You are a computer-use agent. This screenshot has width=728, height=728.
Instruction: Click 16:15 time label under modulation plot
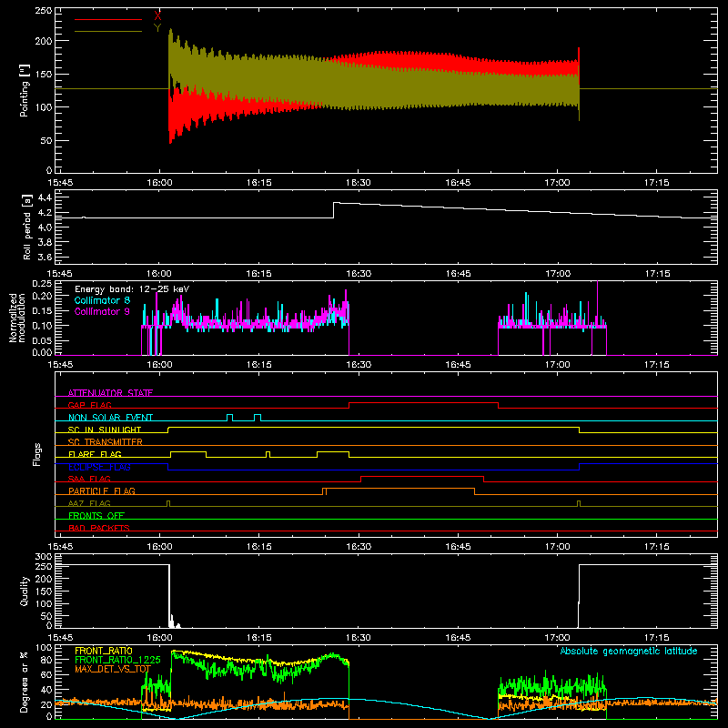(258, 365)
